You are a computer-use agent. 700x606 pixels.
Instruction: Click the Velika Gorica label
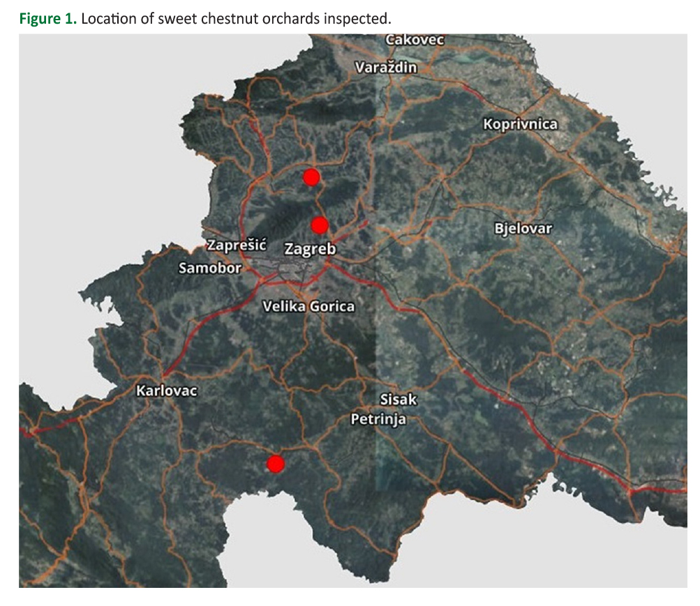point(308,306)
